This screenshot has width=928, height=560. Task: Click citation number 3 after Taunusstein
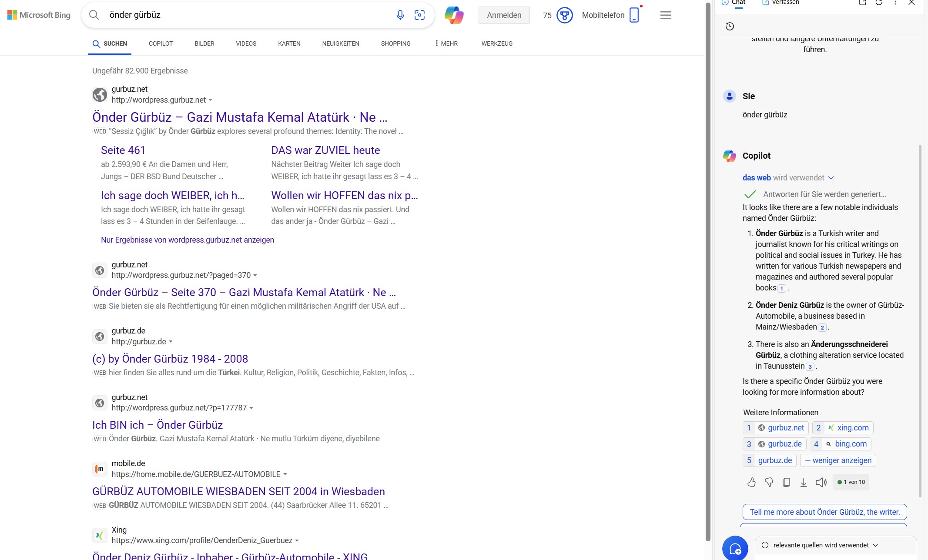click(810, 367)
